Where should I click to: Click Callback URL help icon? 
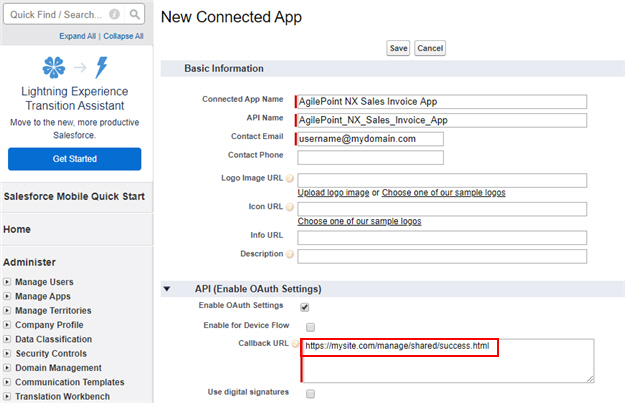point(295,344)
